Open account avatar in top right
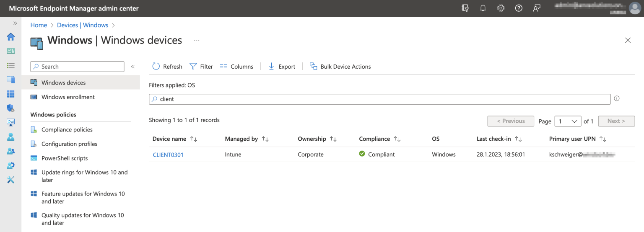The width and height of the screenshot is (644, 232). [635, 8]
